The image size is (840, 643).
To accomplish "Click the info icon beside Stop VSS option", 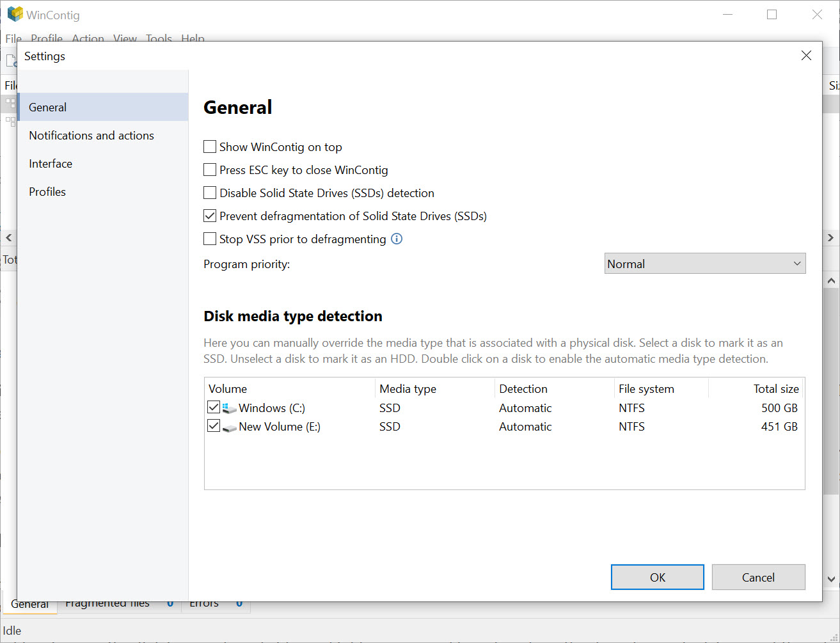I will point(397,239).
